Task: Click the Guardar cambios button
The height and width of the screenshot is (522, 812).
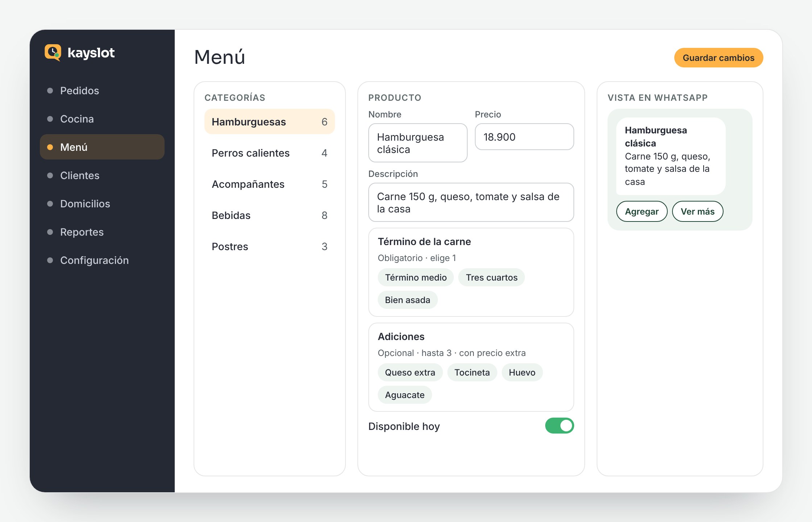Action: 718,58
